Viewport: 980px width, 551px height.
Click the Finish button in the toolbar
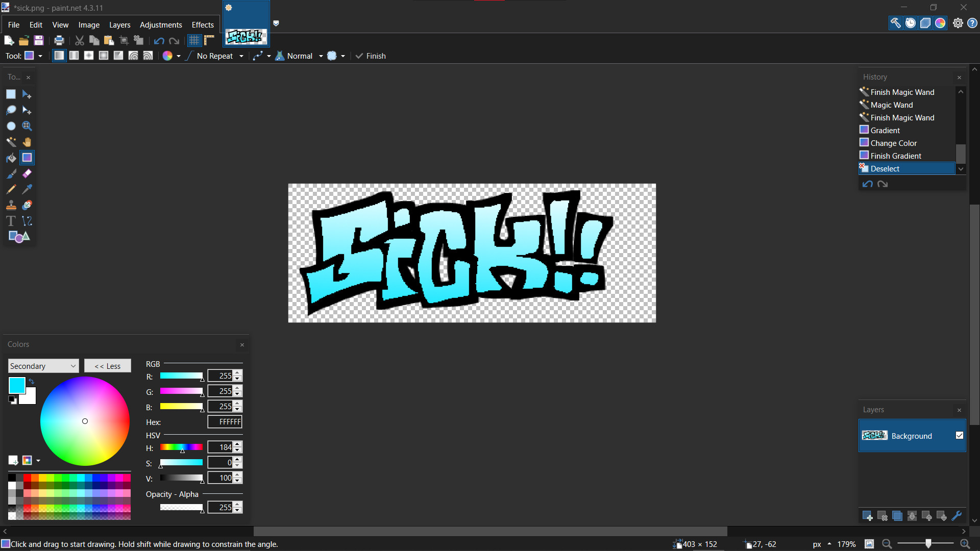pos(370,56)
